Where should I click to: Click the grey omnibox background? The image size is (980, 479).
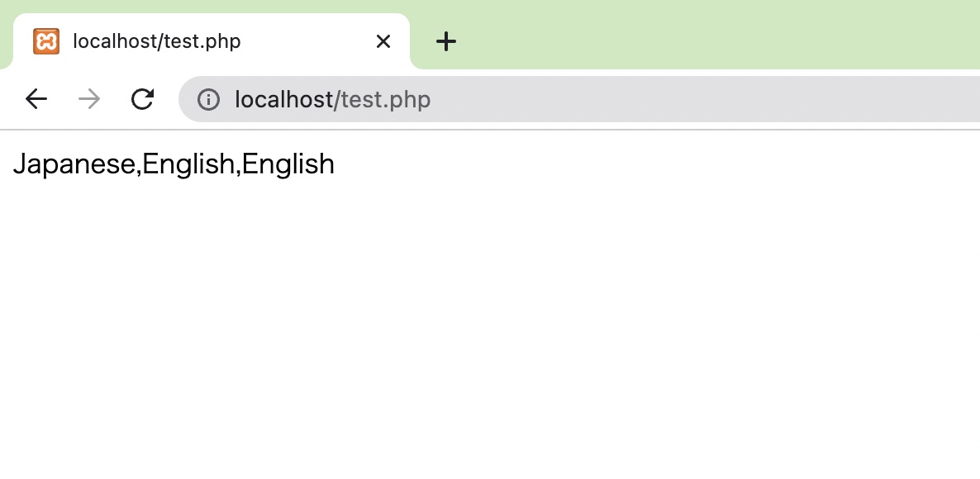coord(661,99)
